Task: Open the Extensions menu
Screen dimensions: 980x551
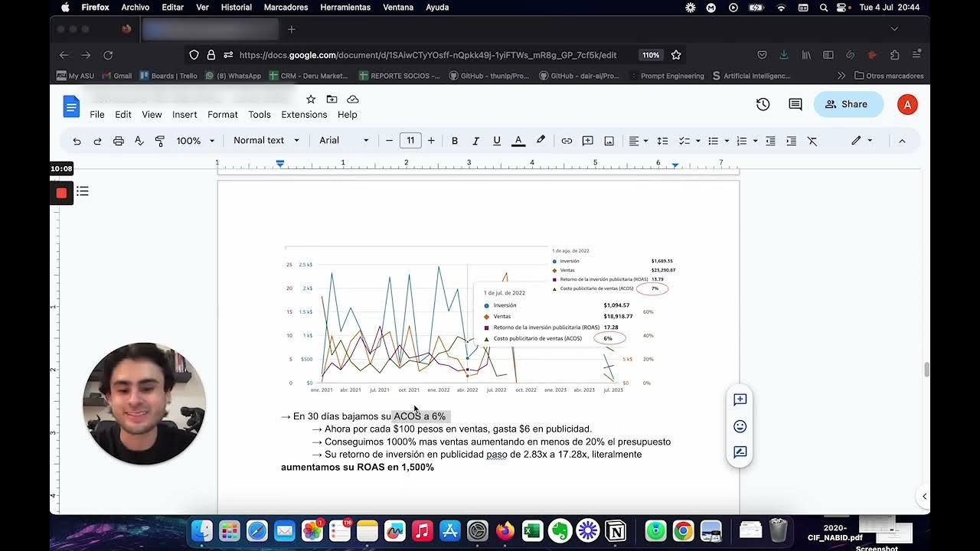Action: (x=304, y=115)
